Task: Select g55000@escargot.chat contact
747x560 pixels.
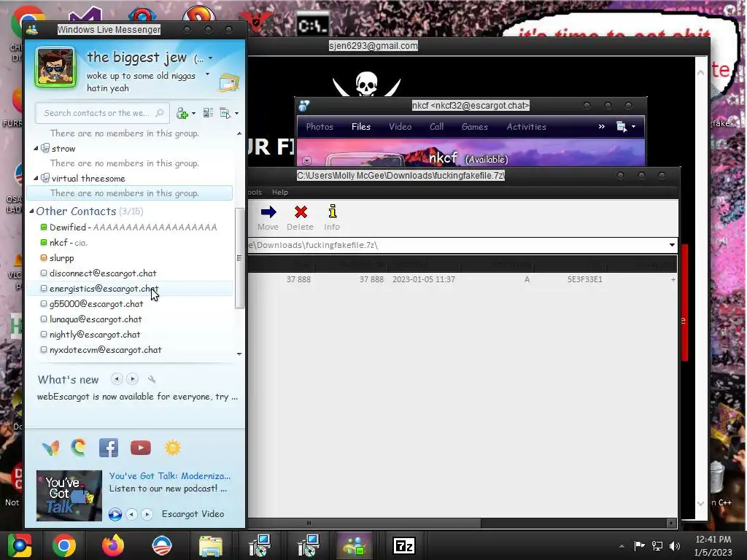Action: (x=129, y=304)
